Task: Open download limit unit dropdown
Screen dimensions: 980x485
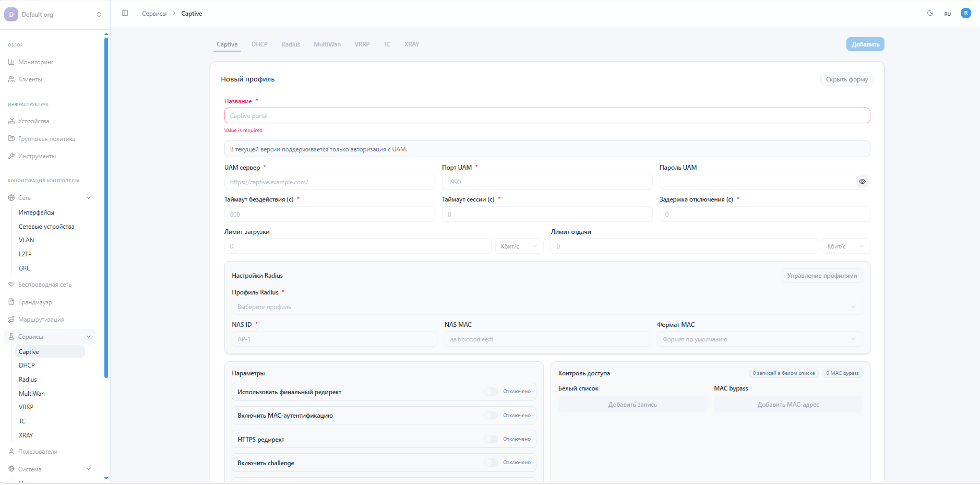Action: pyautogui.click(x=519, y=246)
